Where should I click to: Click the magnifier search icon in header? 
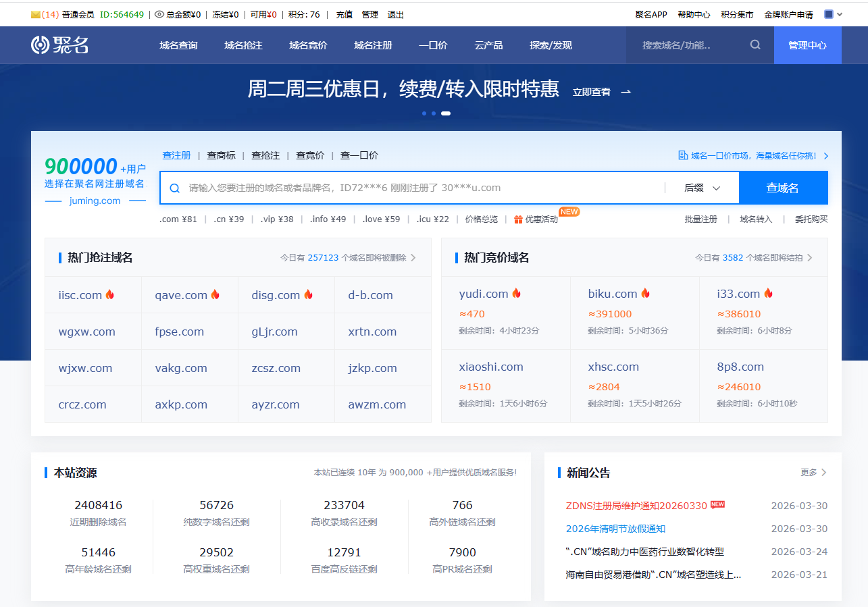[x=755, y=45]
